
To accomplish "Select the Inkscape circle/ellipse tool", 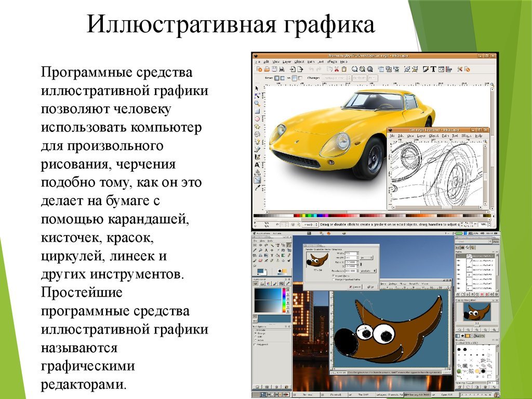I will coord(257,118).
